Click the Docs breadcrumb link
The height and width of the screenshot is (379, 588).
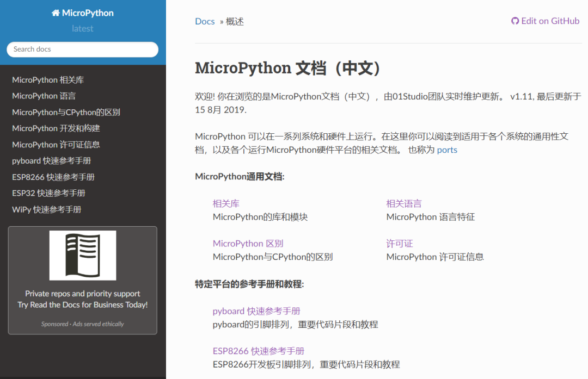205,21
